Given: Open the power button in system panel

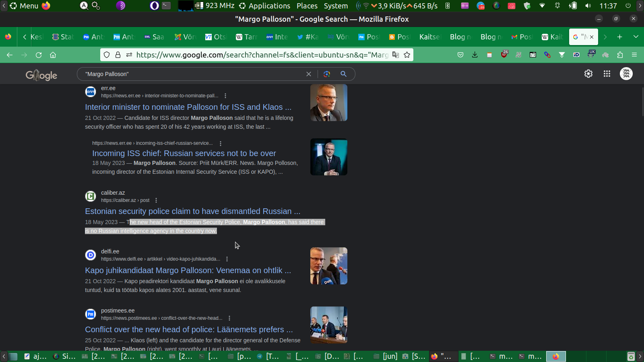Looking at the screenshot, I should (x=628, y=6).
